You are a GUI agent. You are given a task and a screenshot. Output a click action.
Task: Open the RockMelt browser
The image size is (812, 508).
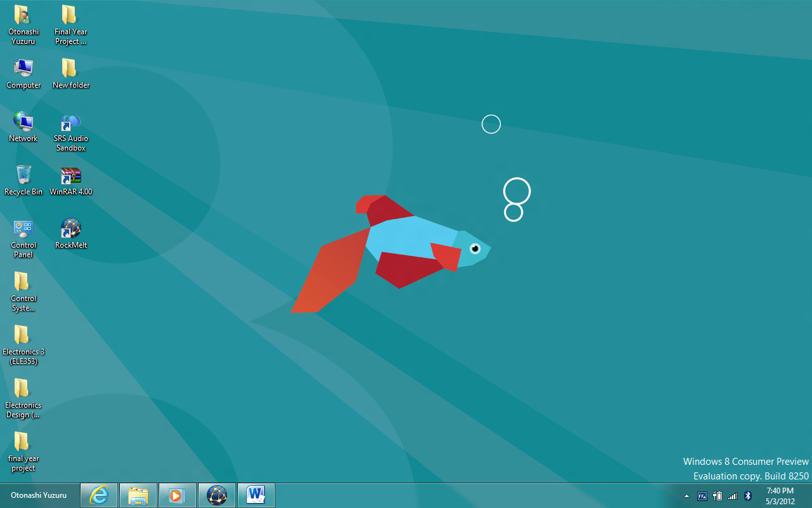coord(70,229)
